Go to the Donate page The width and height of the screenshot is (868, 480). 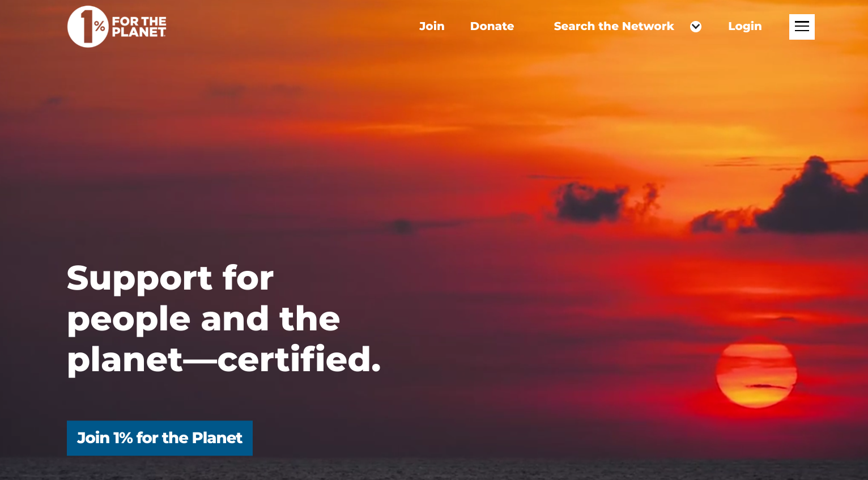(x=492, y=26)
